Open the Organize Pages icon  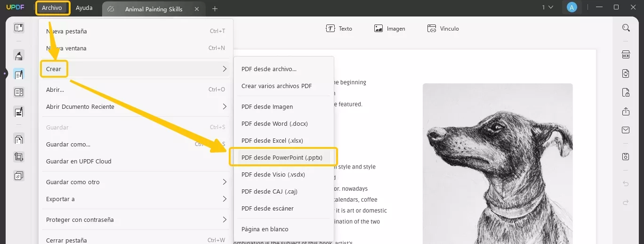19,139
